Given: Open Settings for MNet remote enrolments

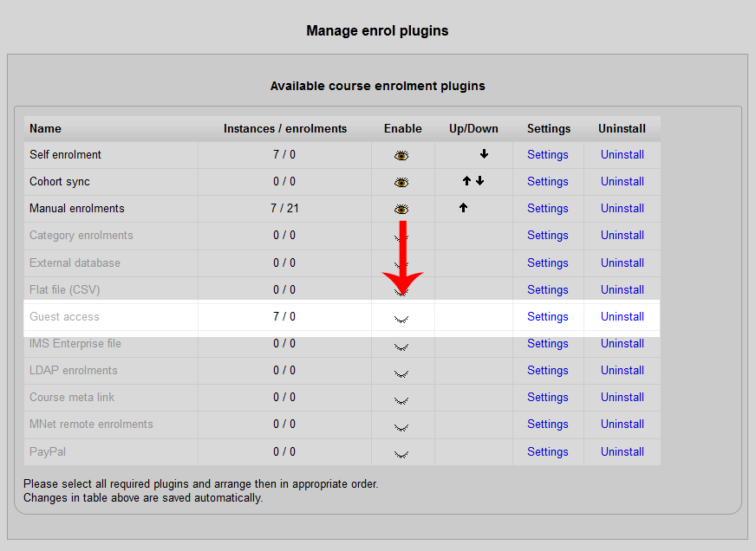Looking at the screenshot, I should [x=548, y=425].
